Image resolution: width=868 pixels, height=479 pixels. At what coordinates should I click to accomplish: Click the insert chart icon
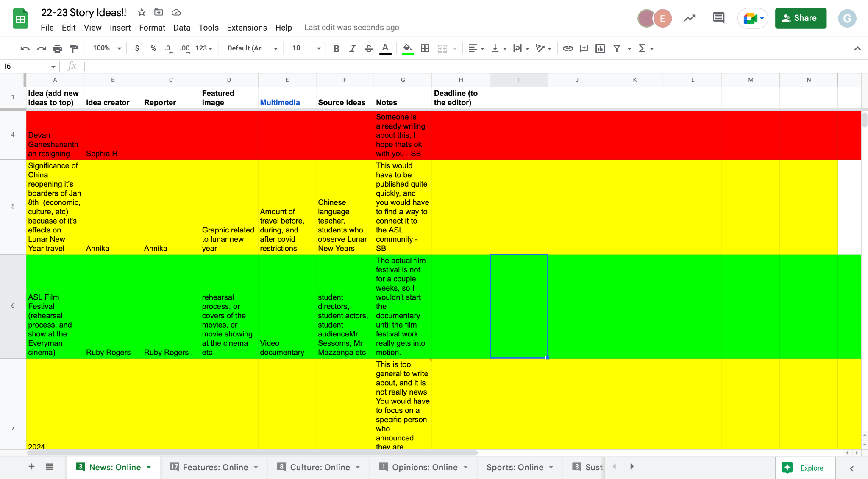click(x=600, y=48)
